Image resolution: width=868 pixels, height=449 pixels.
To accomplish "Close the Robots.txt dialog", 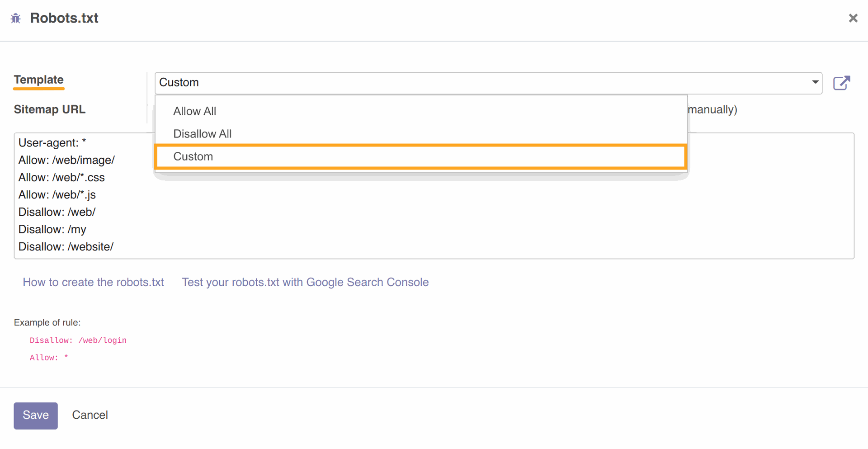I will (853, 18).
